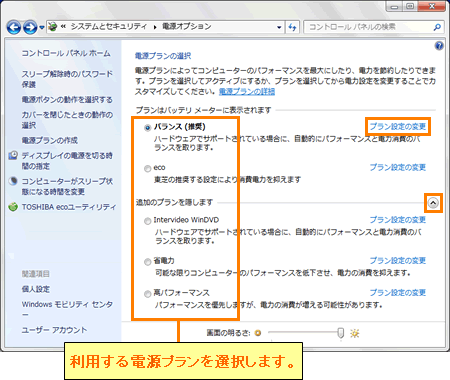Click the Forward navigation arrow
The image size is (450, 380).
30,27
